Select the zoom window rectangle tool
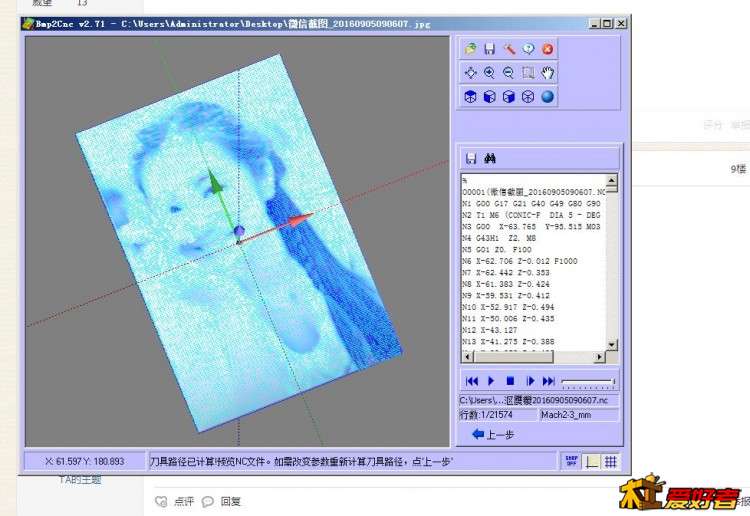 (528, 72)
